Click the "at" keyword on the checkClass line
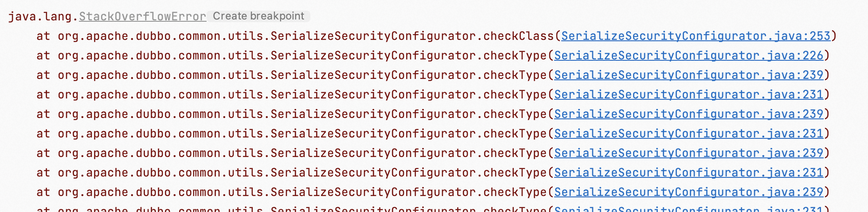868x212 pixels. [43, 36]
